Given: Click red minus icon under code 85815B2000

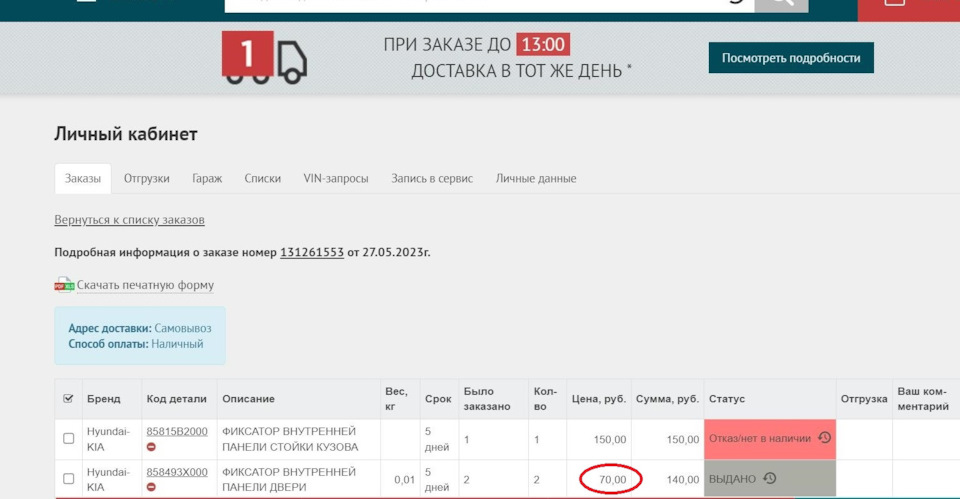Looking at the screenshot, I should pyautogui.click(x=151, y=447).
